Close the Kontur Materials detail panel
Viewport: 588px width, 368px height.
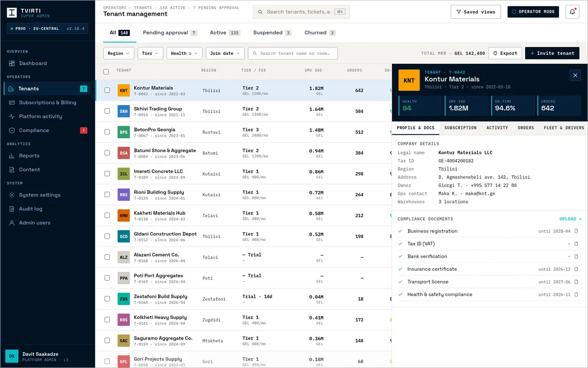(575, 75)
